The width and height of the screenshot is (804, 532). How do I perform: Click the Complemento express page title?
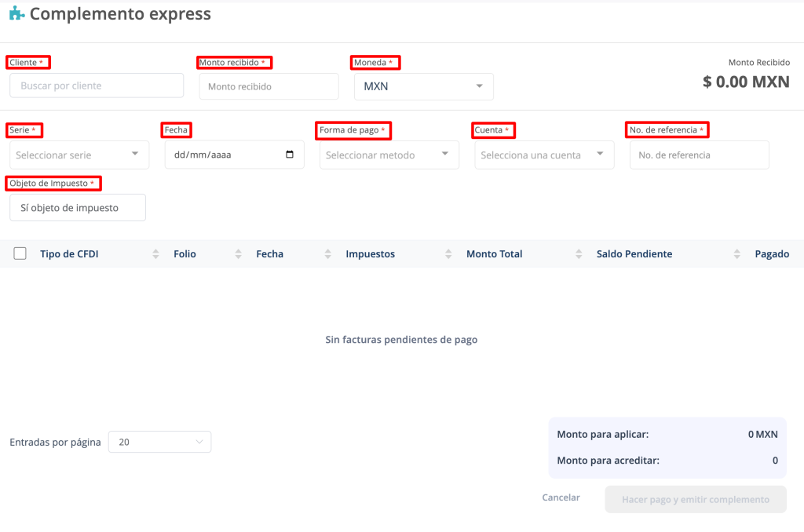120,14
